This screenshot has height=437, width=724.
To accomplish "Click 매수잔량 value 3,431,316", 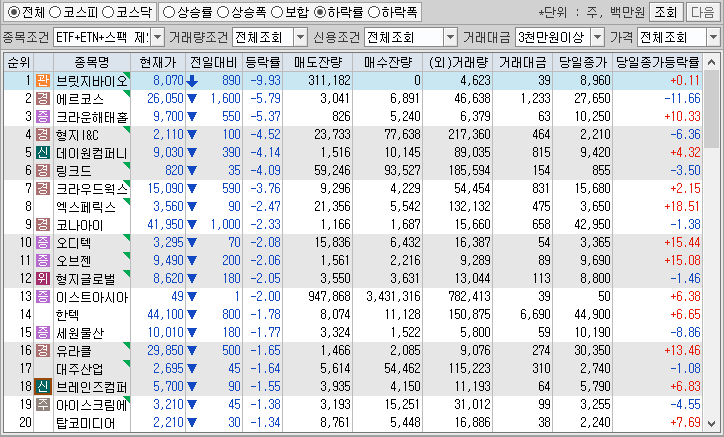I will coord(393,297).
